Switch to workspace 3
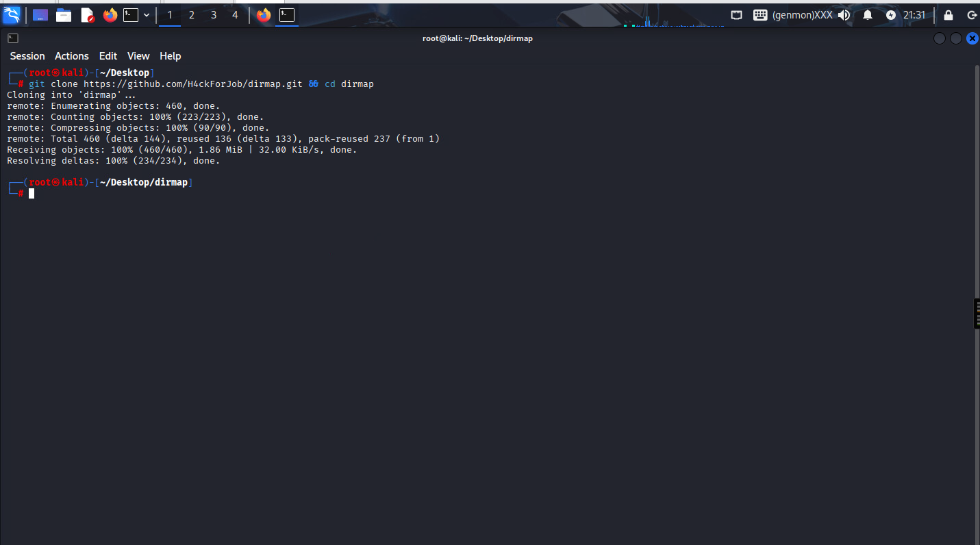This screenshot has height=545, width=980. tap(214, 15)
